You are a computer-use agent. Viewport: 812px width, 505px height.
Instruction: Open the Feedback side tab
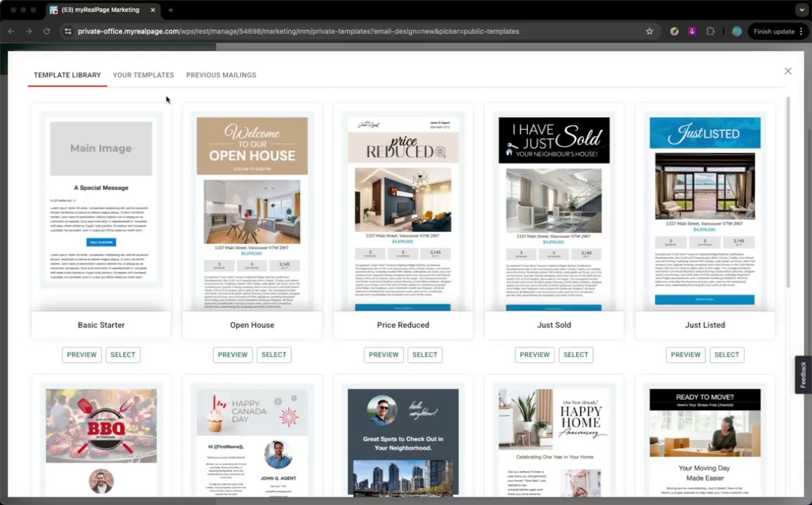point(803,375)
